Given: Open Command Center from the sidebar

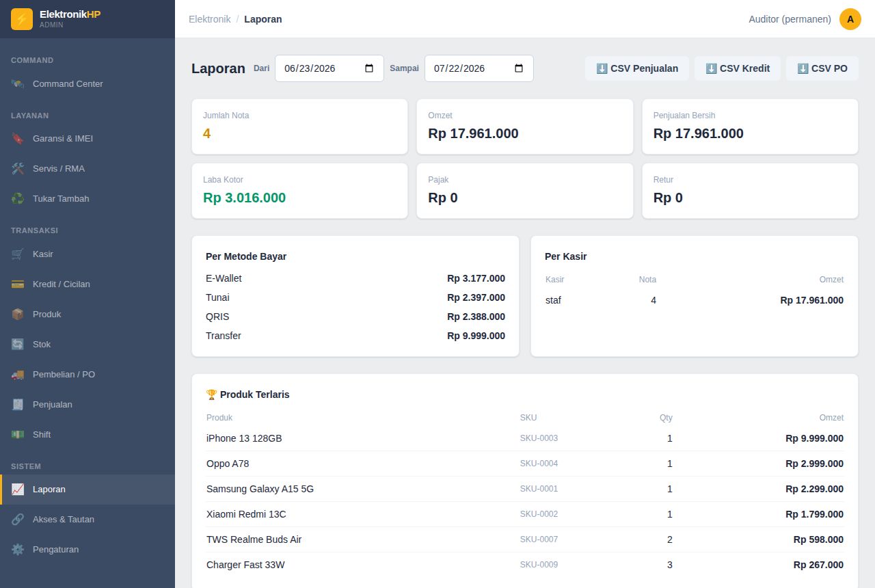Looking at the screenshot, I should (87, 83).
